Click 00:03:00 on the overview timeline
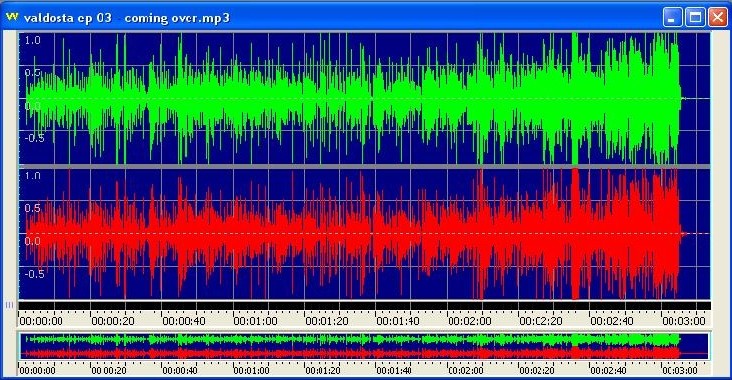 tap(680, 371)
